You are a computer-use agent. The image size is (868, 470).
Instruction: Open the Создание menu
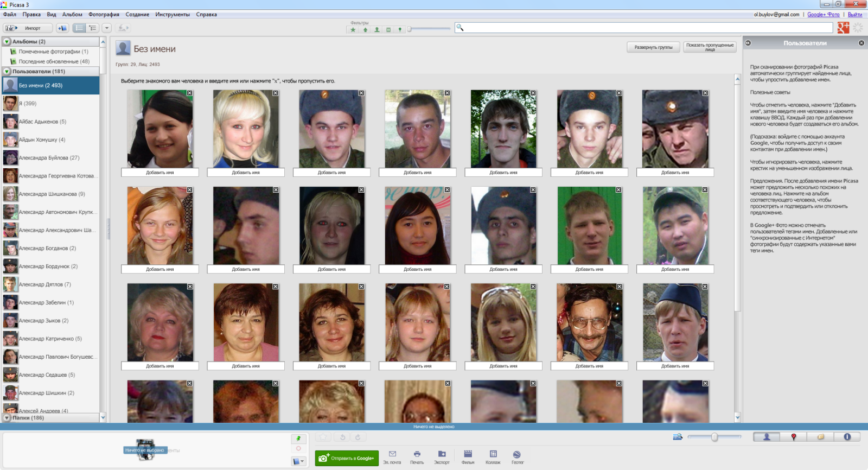tap(137, 15)
